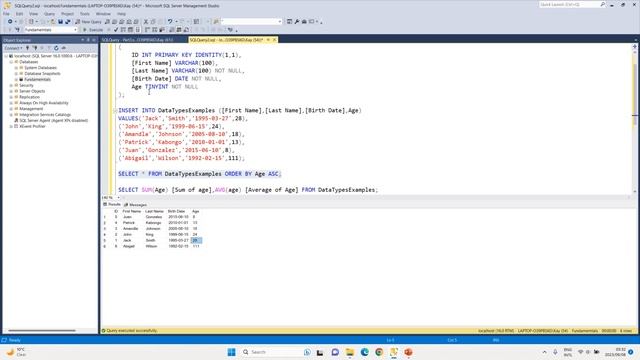Screen dimensions: 640x360
Task: Click the Connect Object Explorer plug icon
Action: pos(27,48)
